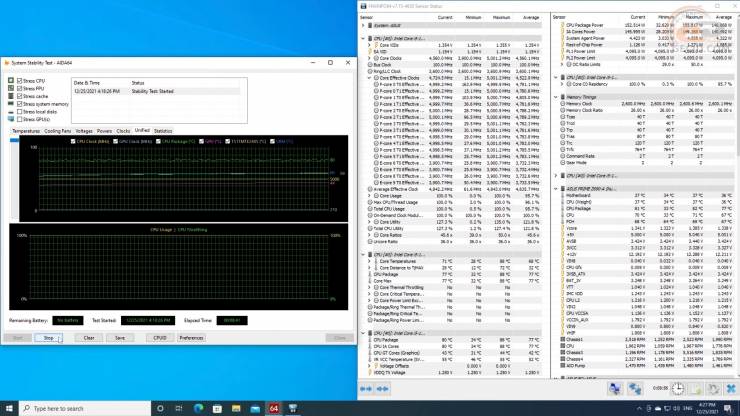
Task: Open Preferences in stability test
Action: point(191,338)
